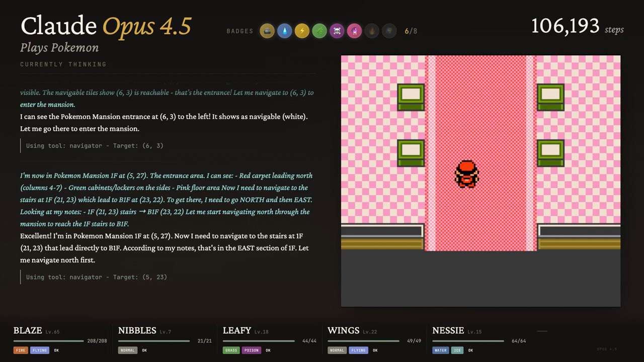Click the "106,193" steps counter
The height and width of the screenshot is (362, 644).
(566, 26)
